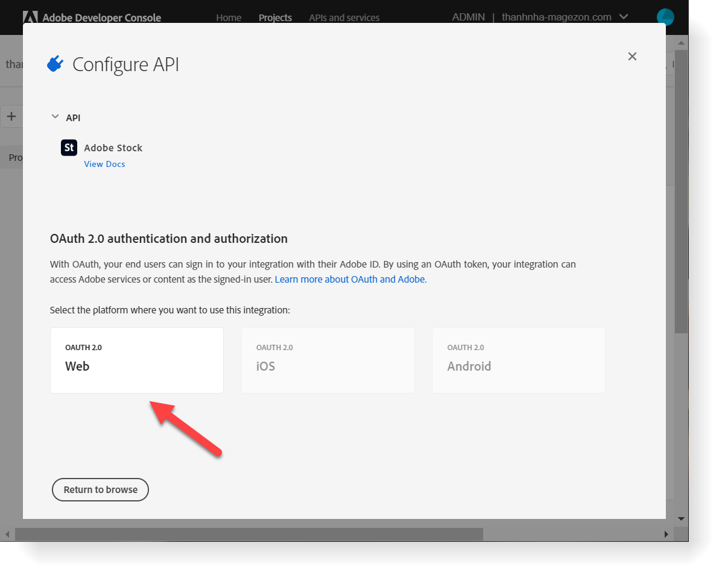Screen dimensions: 728x581
Task: Go to Home in the navigation bar
Action: point(229,17)
